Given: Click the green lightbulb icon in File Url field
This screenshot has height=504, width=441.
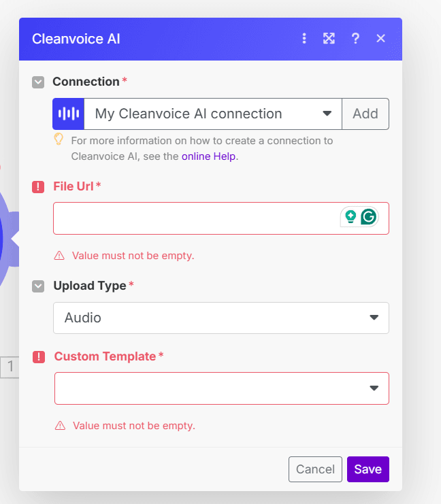Looking at the screenshot, I should click(x=350, y=217).
